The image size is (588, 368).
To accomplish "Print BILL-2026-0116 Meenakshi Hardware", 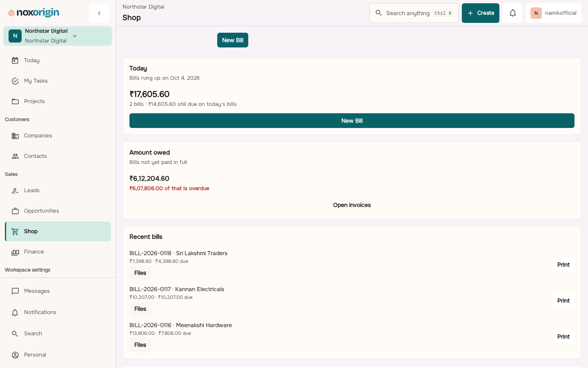I will click(563, 337).
